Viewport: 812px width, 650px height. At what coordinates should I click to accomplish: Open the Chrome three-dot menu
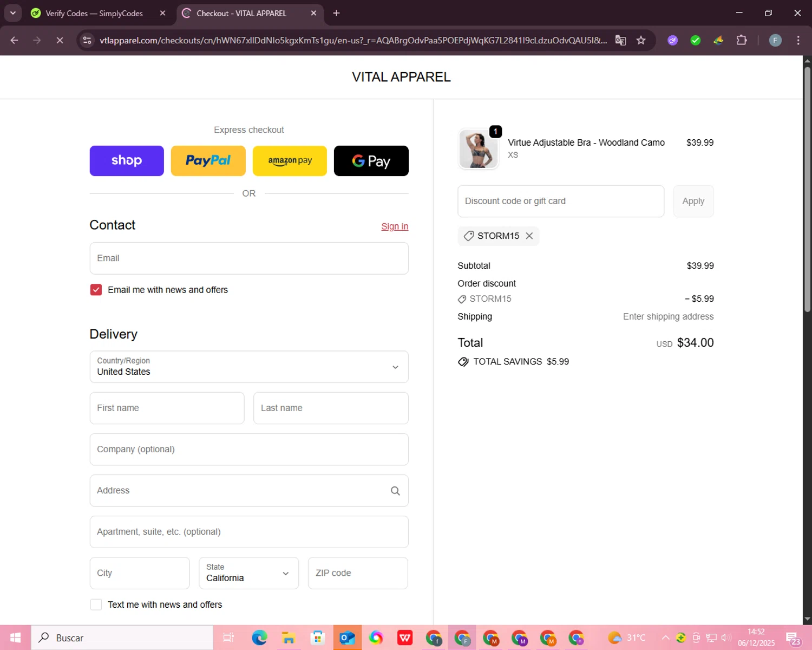pyautogui.click(x=798, y=40)
